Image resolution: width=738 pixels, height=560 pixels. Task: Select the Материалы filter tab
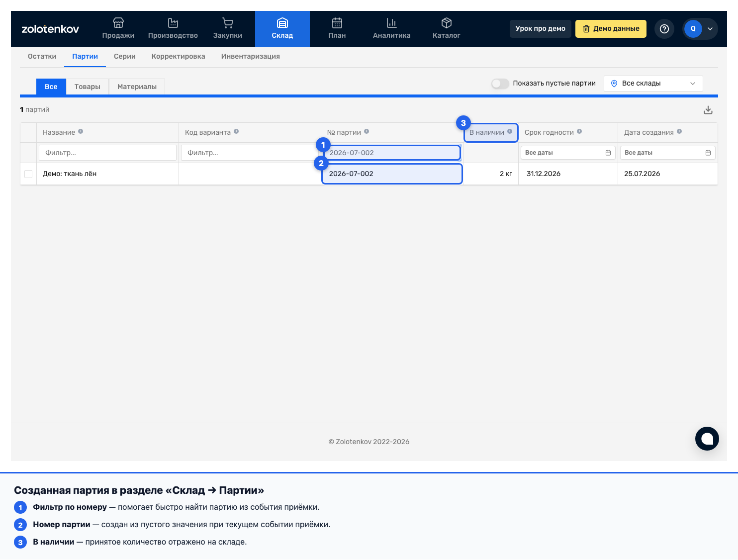[137, 87]
